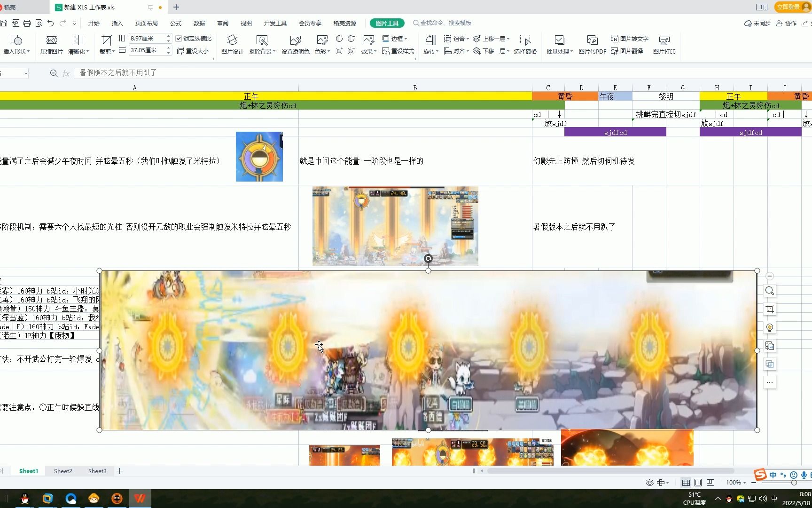Click zoom icon beside selected image

770,291
